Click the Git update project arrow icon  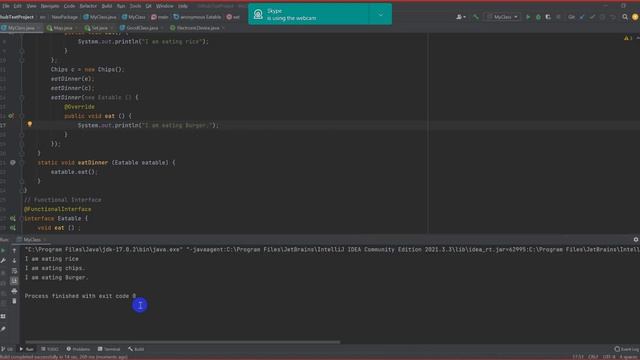pyautogui.click(x=582, y=17)
